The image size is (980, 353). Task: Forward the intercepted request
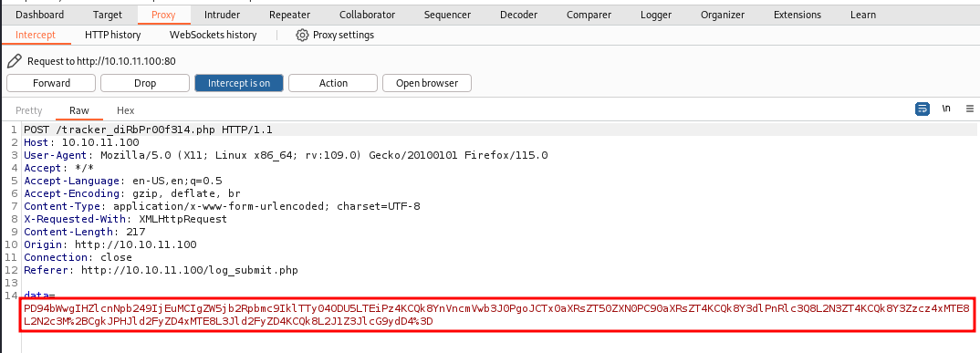51,83
